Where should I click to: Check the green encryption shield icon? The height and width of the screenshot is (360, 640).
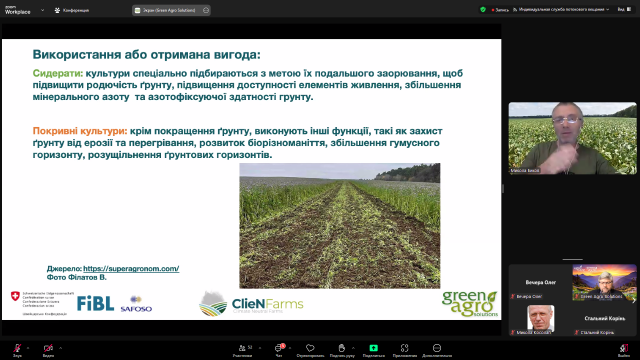[483, 9]
